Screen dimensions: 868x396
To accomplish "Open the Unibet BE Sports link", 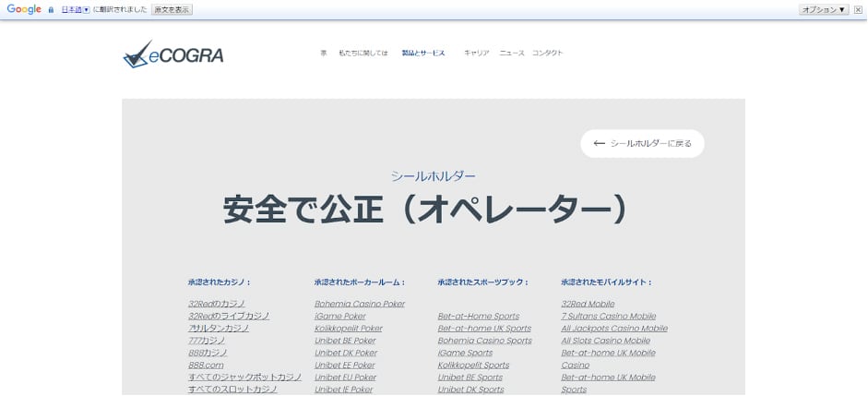I will click(470, 378).
